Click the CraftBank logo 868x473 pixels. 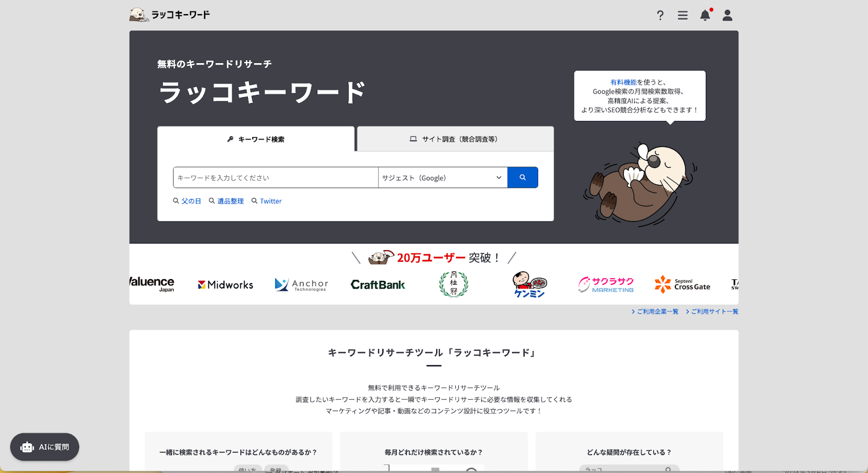pyautogui.click(x=378, y=285)
